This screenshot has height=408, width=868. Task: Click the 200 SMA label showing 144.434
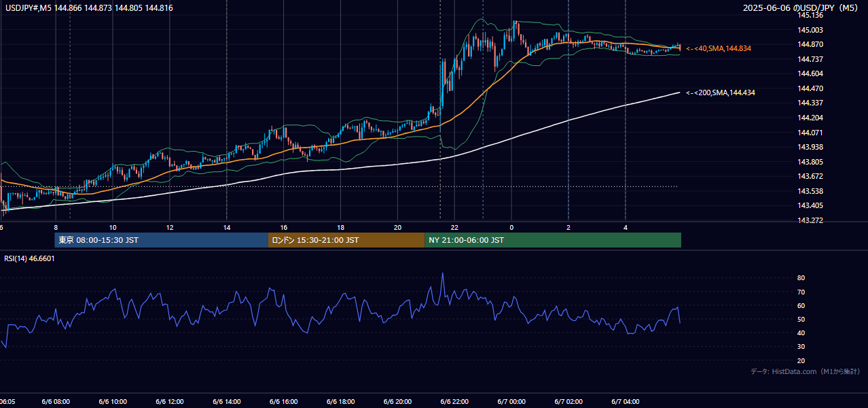coord(720,92)
